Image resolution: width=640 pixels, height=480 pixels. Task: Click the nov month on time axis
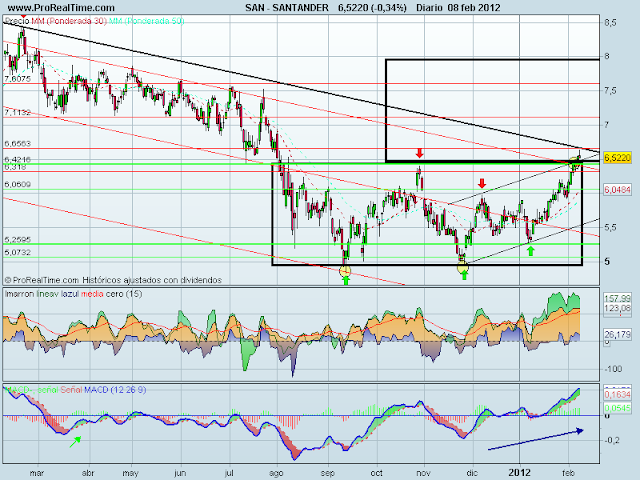pyautogui.click(x=424, y=473)
